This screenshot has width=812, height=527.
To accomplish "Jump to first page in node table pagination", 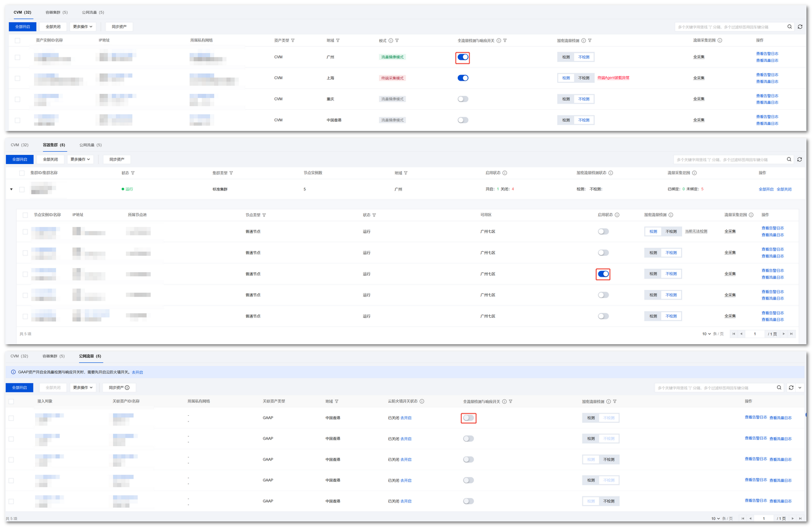I will coord(734,334).
